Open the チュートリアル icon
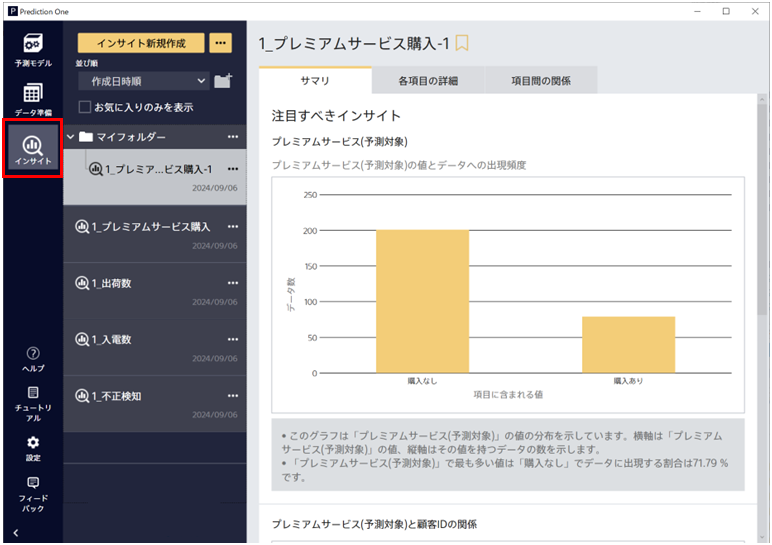The height and width of the screenshot is (545, 772). pos(33,402)
